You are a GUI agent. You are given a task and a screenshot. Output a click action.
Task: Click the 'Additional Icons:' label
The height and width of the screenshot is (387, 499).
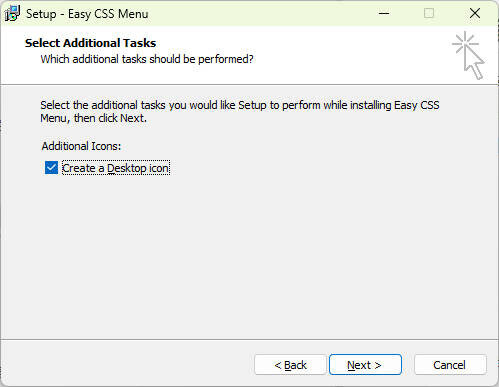81,146
